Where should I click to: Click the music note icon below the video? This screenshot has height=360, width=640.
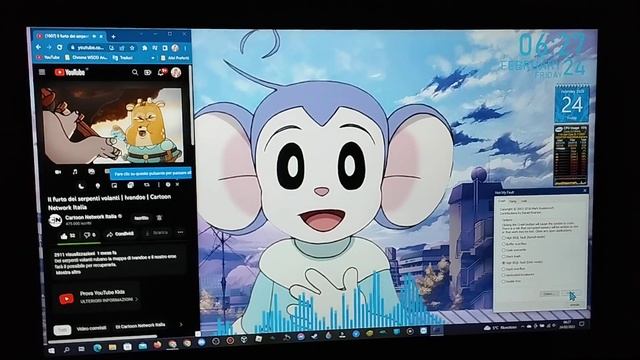tap(75, 172)
